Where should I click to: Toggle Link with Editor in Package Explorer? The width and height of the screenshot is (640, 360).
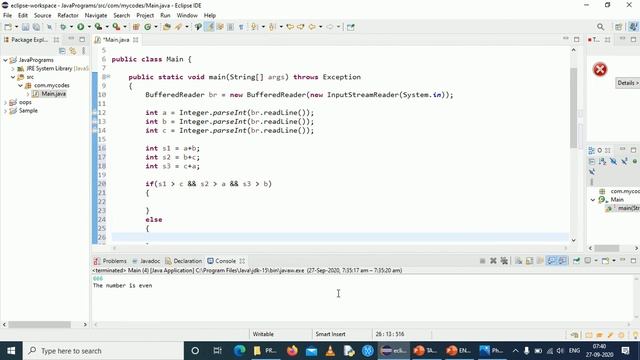[73, 51]
